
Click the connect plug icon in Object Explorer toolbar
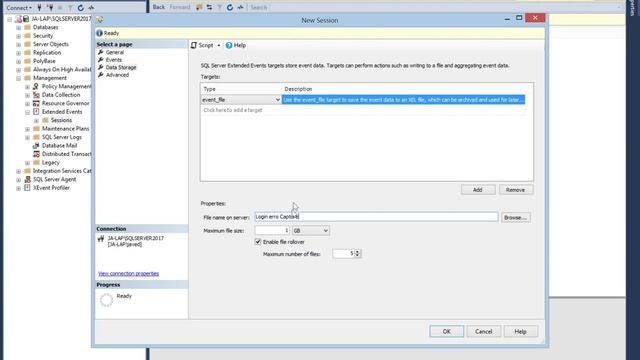(x=39, y=7)
